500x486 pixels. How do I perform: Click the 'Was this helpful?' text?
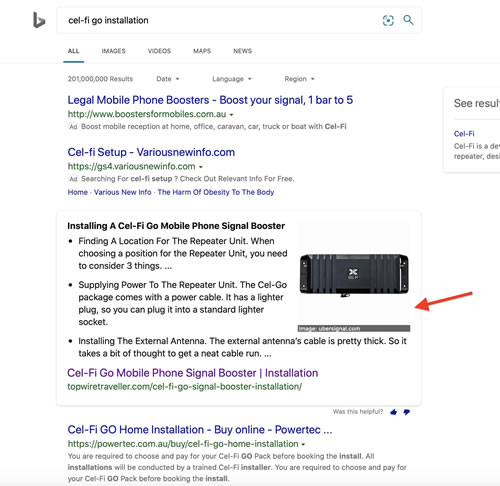coord(358,412)
